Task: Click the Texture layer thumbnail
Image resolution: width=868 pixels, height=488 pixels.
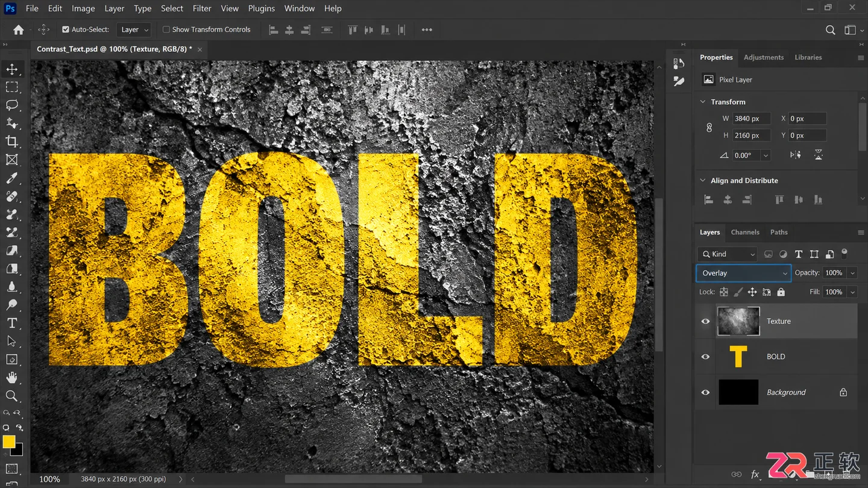Action: pos(738,321)
